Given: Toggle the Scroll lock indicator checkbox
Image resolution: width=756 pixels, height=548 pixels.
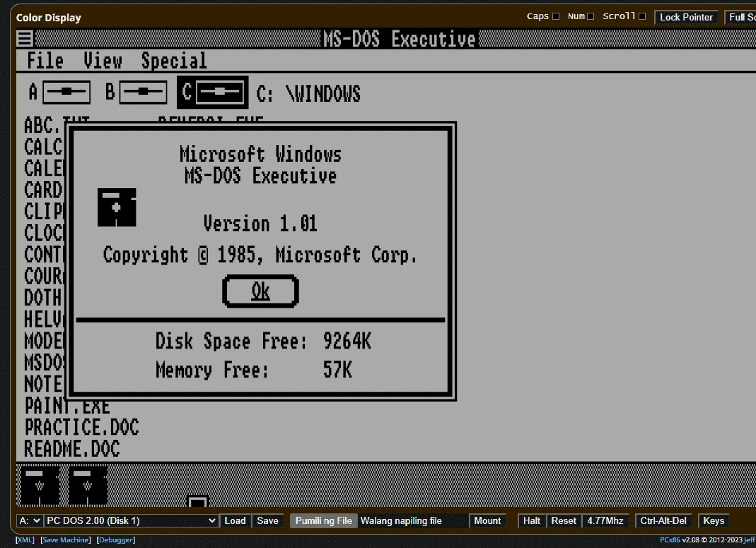Looking at the screenshot, I should coord(642,16).
